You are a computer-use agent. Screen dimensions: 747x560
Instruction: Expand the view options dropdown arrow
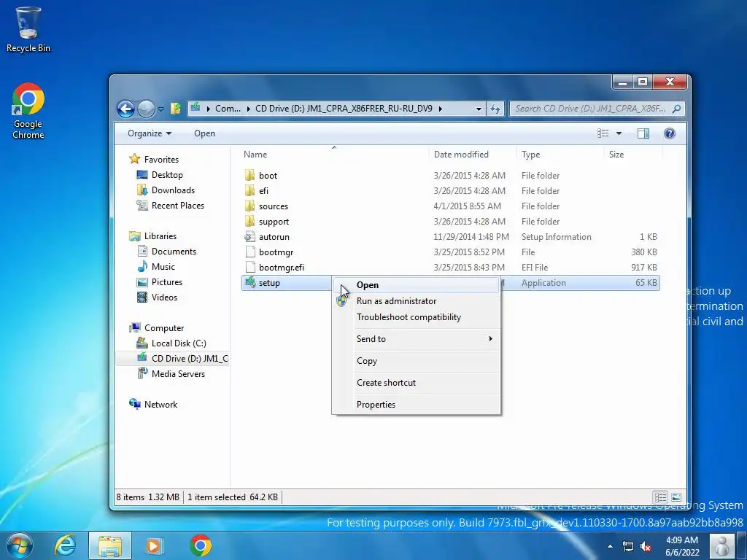(x=619, y=133)
